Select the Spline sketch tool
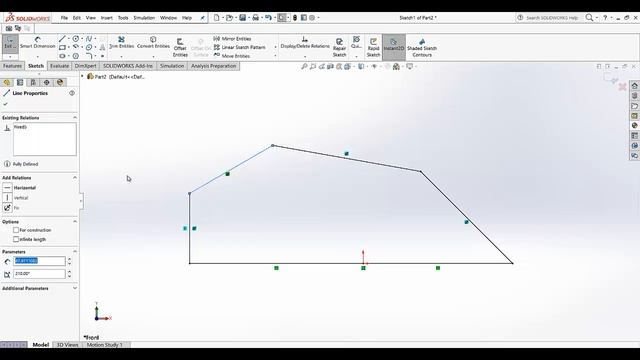The width and height of the screenshot is (640, 360). click(x=89, y=39)
